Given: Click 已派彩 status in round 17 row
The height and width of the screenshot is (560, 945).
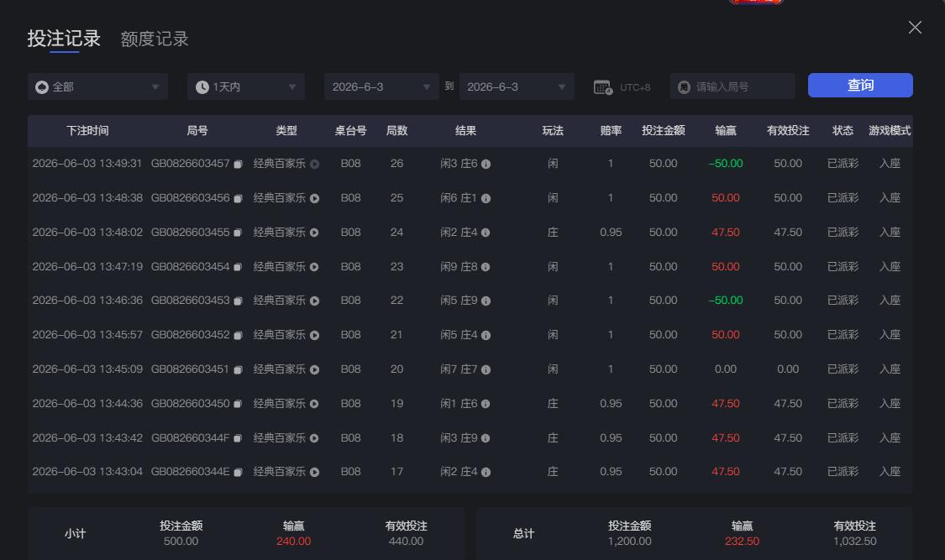Looking at the screenshot, I should tap(843, 471).
